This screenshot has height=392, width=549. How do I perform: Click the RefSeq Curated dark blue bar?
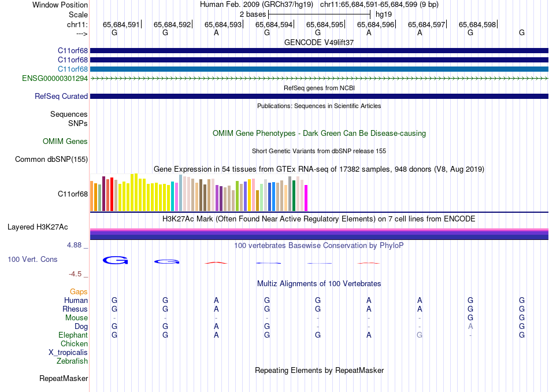coord(319,97)
